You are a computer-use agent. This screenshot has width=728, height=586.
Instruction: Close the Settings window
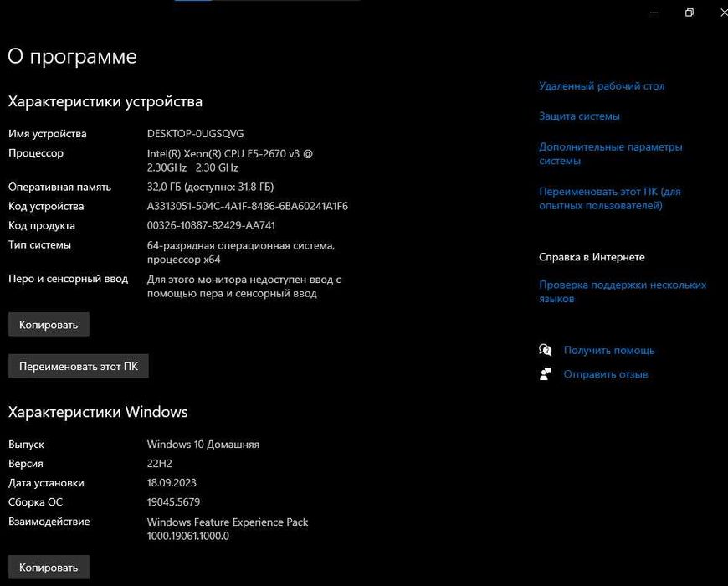[721, 13]
